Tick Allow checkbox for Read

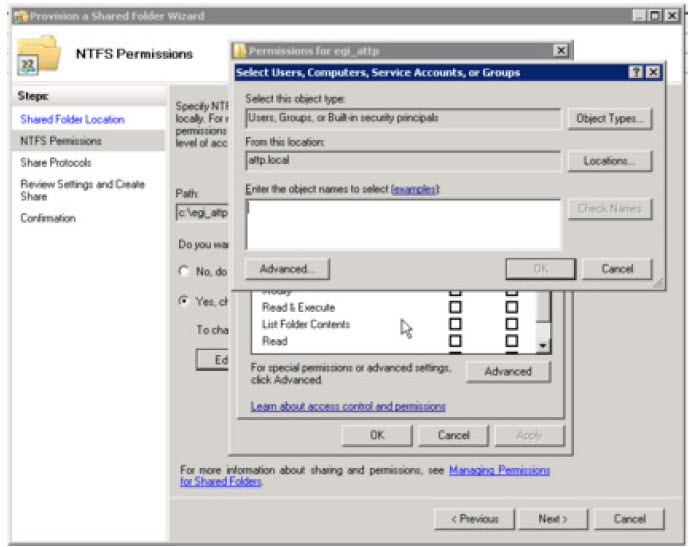click(x=455, y=341)
